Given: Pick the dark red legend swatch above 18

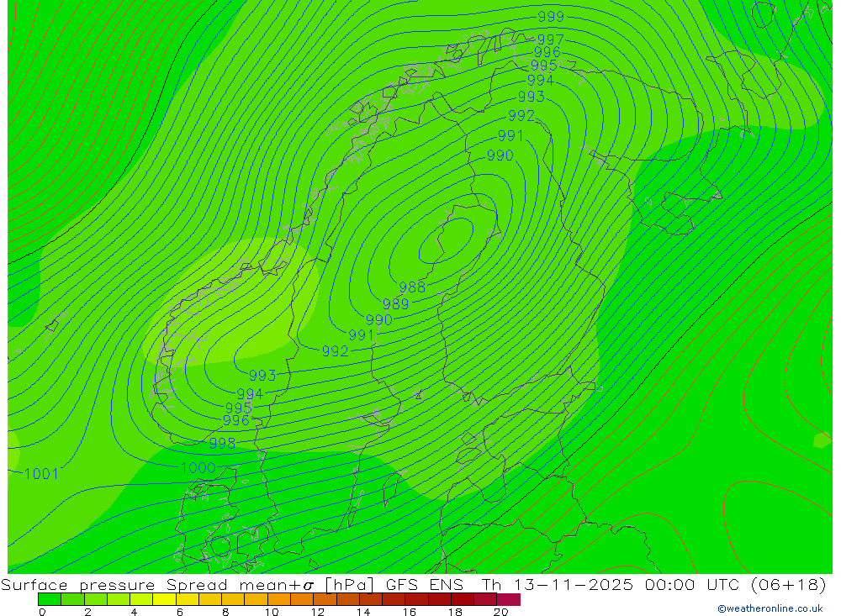Looking at the screenshot, I should click(463, 599).
